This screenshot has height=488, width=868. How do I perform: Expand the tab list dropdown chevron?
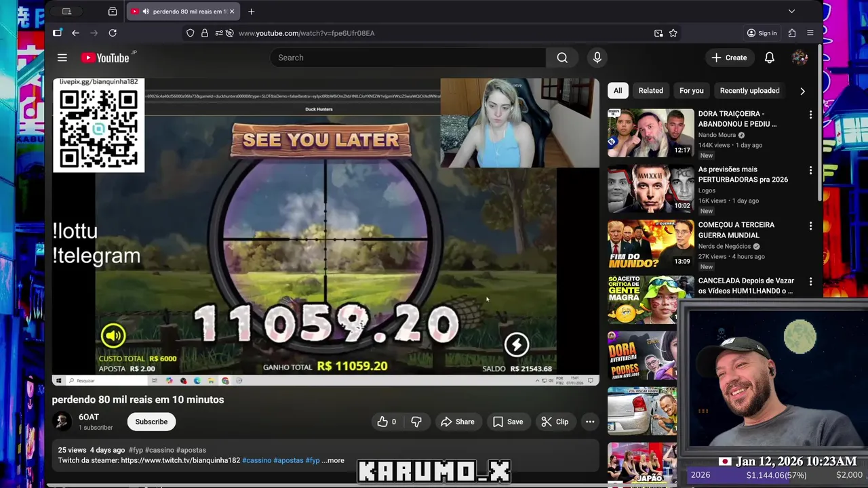click(791, 12)
